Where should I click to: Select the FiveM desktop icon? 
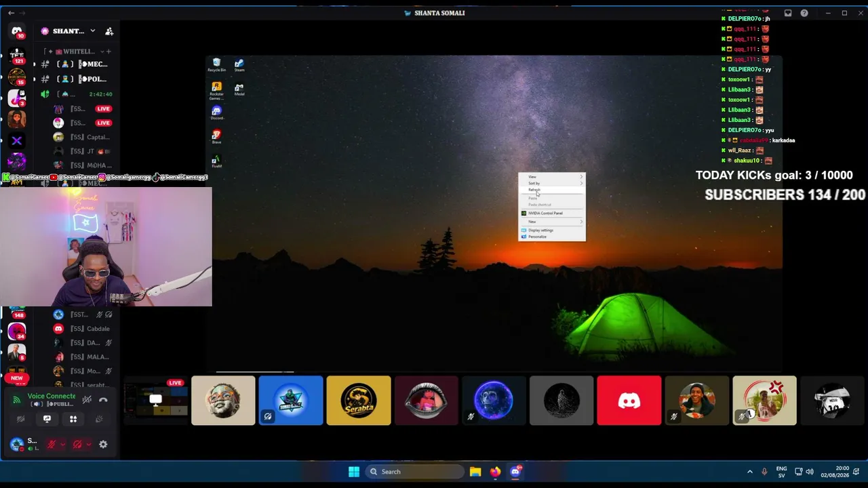216,161
